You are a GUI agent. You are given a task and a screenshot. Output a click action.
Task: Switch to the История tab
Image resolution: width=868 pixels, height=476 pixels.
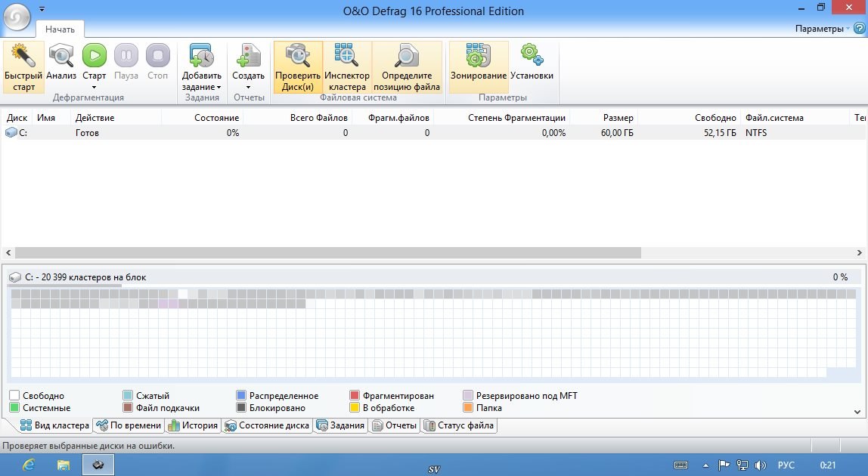(x=193, y=425)
